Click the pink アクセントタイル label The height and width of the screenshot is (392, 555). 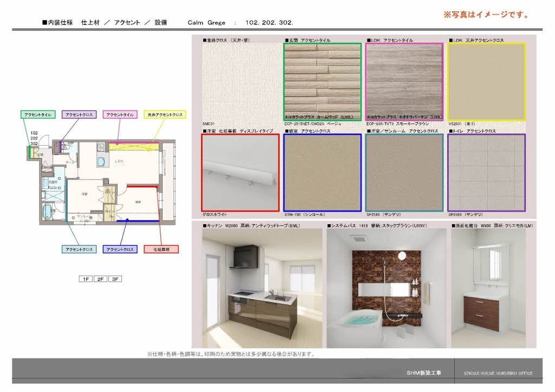120,115
